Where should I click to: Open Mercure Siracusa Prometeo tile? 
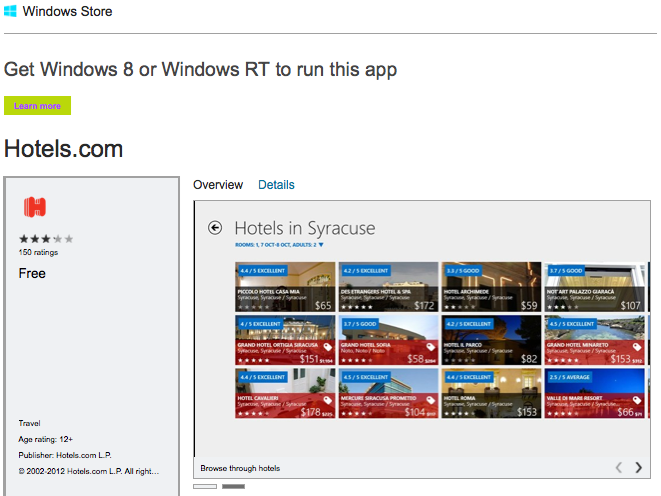(388, 393)
